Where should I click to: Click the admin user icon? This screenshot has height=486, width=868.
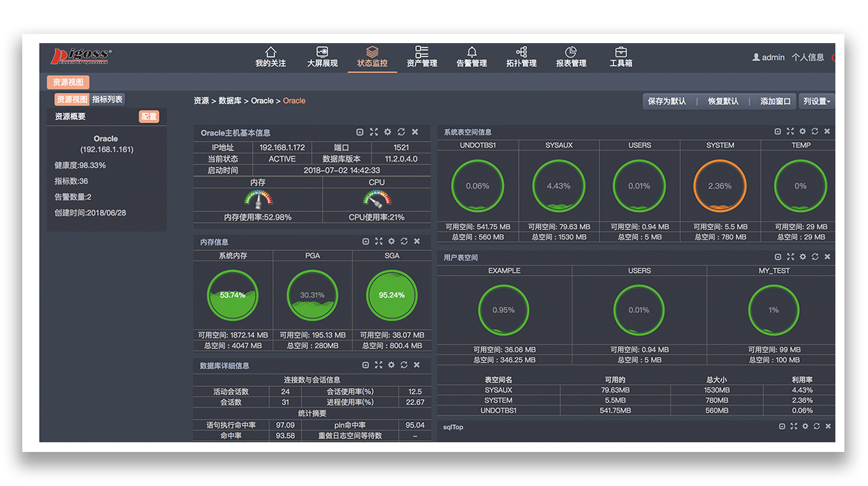pyautogui.click(x=756, y=58)
